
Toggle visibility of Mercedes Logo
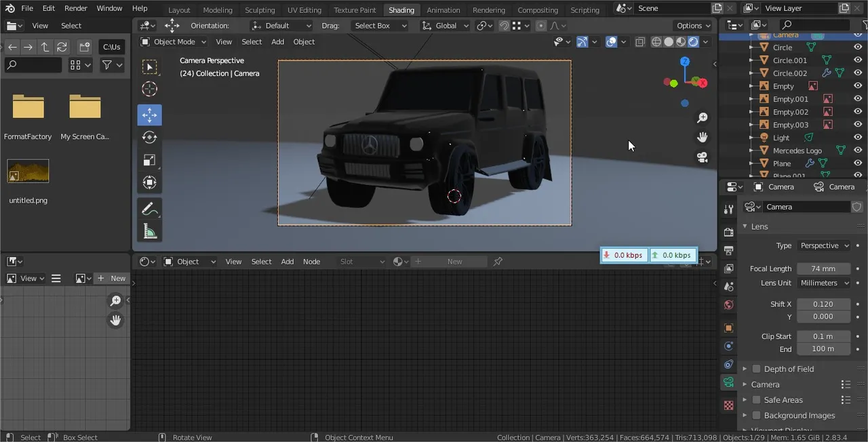(x=858, y=150)
